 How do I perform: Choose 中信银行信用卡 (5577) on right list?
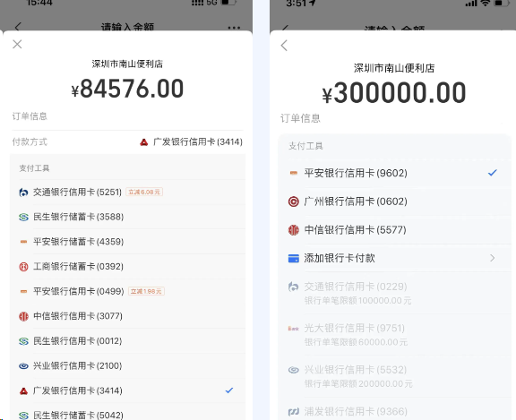point(393,229)
